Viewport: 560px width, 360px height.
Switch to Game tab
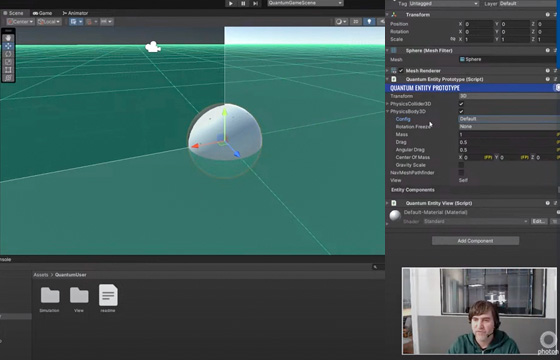pos(42,13)
